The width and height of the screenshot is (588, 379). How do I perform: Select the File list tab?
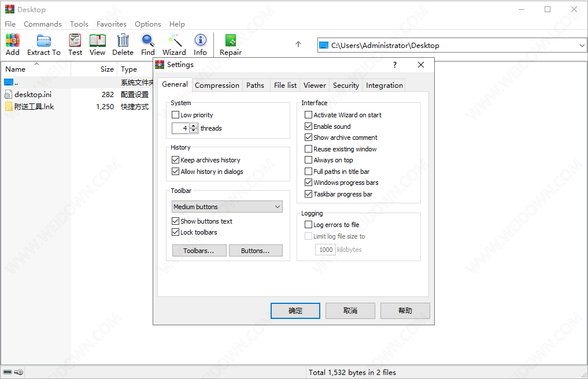pyautogui.click(x=285, y=85)
